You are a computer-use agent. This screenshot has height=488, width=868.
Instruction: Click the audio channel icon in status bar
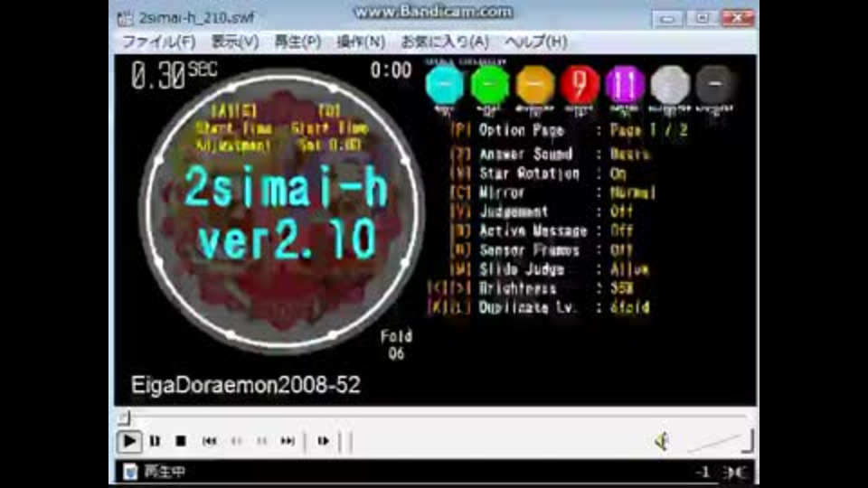(736, 473)
